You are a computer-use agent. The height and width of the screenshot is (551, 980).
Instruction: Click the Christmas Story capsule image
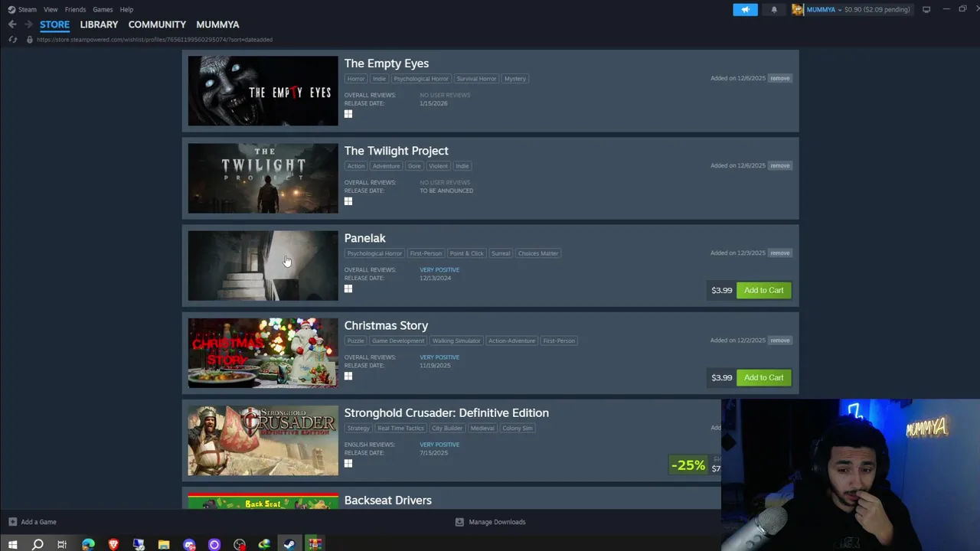263,352
